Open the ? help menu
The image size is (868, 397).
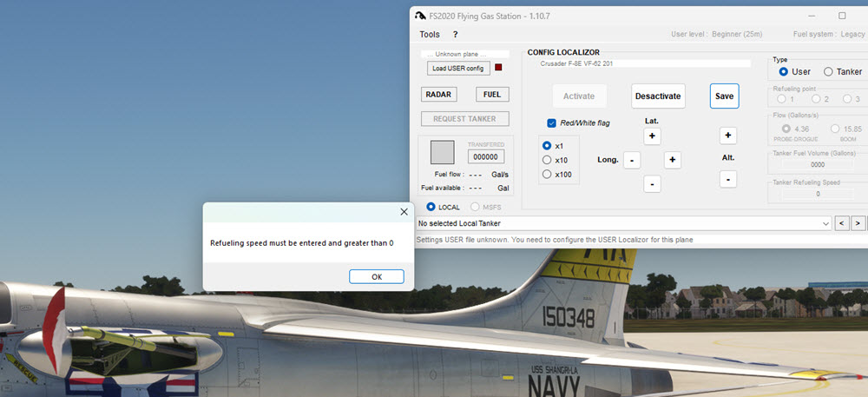(x=455, y=35)
